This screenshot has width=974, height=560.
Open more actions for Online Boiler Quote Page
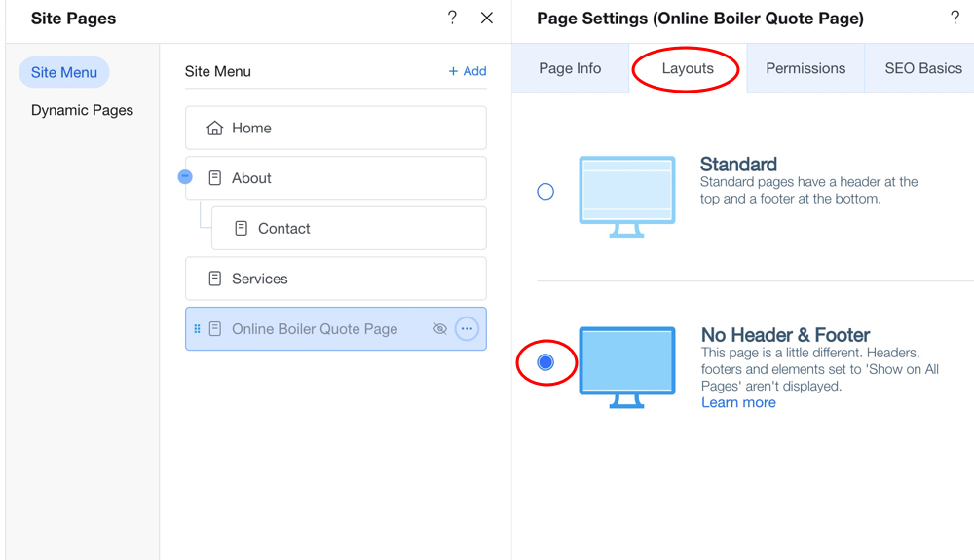coord(467,329)
